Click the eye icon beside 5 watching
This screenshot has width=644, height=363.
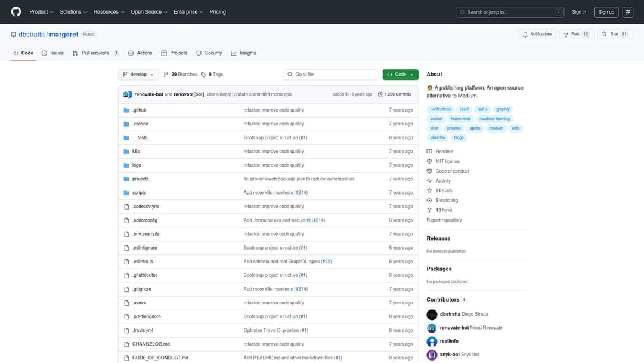click(x=429, y=201)
